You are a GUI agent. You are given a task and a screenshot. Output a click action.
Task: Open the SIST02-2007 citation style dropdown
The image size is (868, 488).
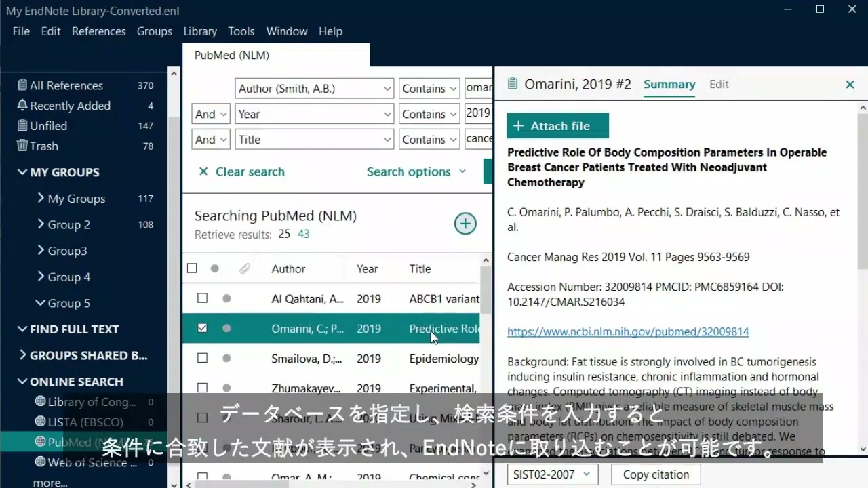tap(553, 474)
